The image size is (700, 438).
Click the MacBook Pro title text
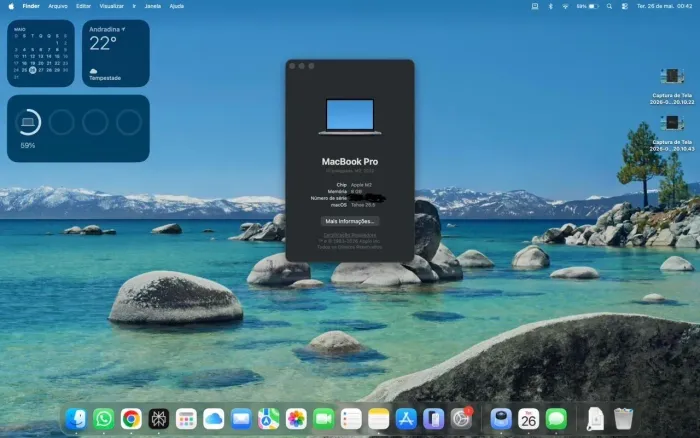click(350, 162)
